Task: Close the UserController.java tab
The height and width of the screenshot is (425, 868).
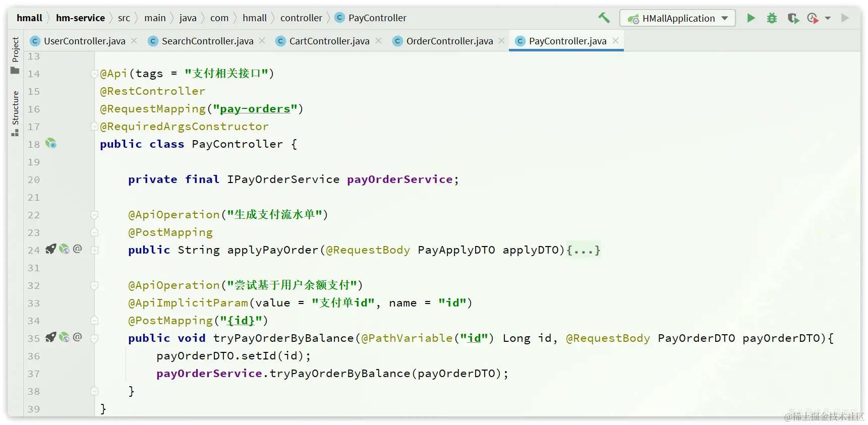Action: coord(134,41)
